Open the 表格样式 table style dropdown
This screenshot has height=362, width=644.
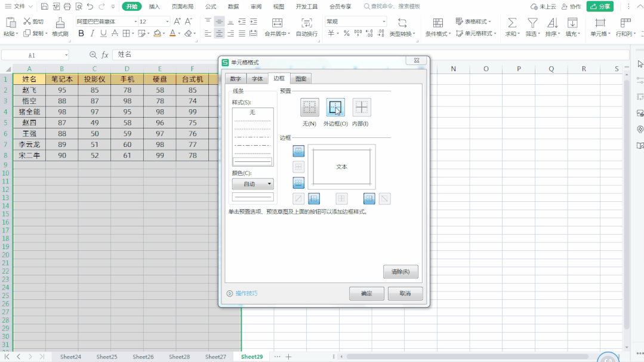473,22
